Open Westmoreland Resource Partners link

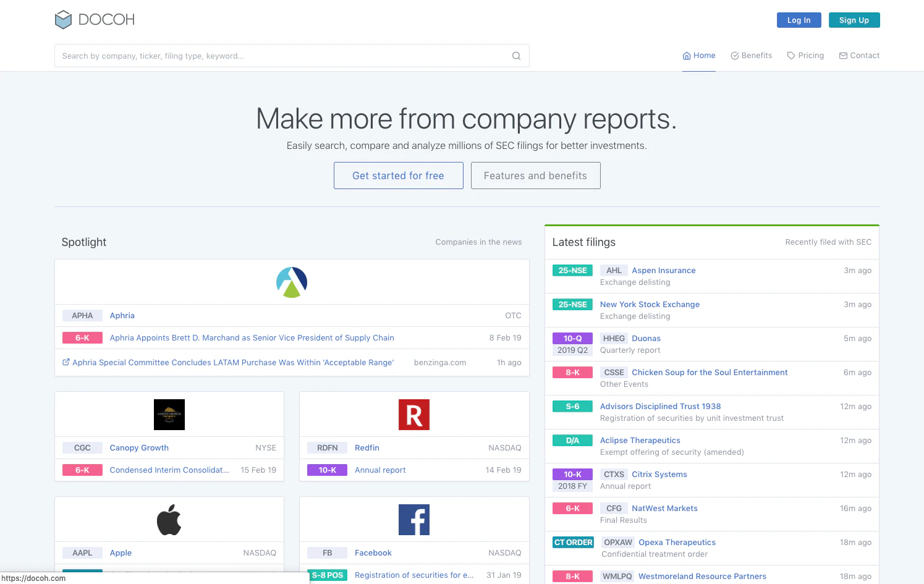coord(702,577)
